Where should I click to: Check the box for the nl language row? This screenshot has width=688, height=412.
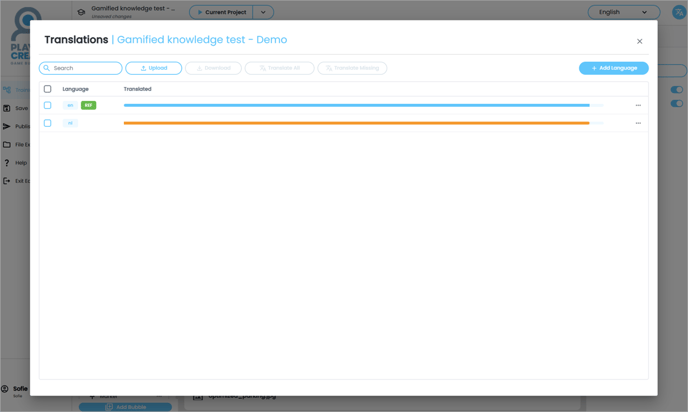coord(47,123)
